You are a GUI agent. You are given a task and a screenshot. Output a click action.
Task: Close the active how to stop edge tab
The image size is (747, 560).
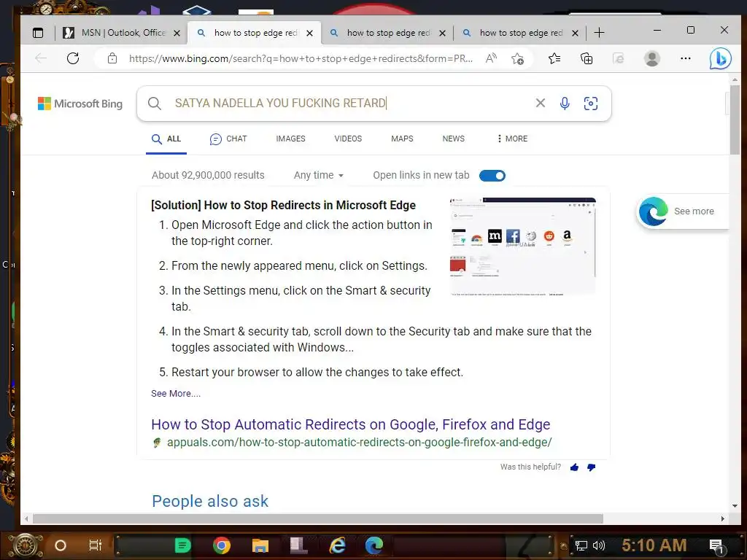click(x=309, y=34)
